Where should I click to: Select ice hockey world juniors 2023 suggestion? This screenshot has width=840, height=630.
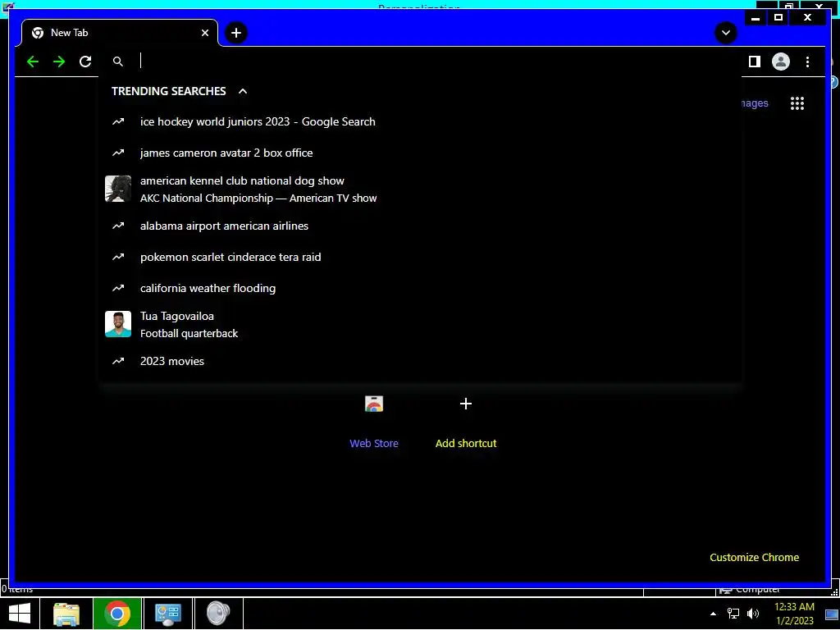point(421,121)
